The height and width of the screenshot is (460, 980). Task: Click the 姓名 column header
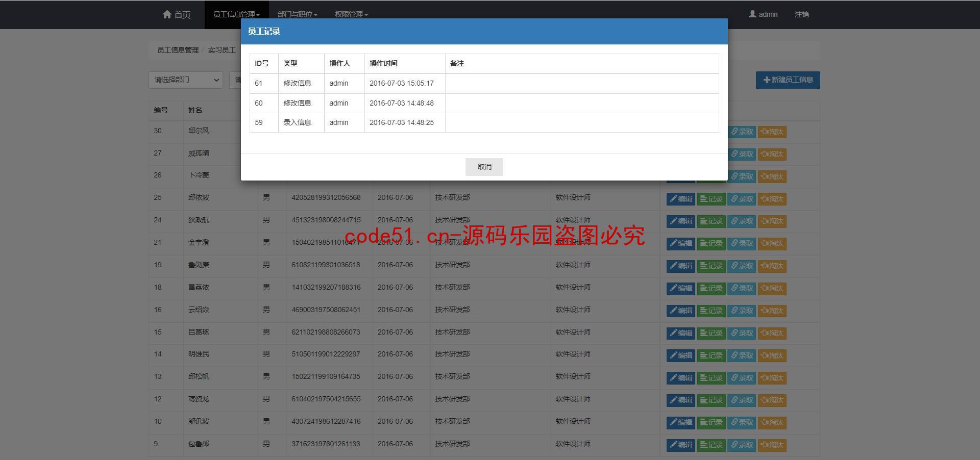point(195,110)
